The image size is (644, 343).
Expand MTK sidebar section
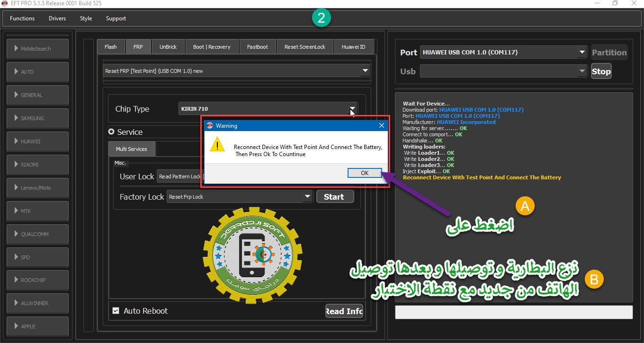coord(37,211)
